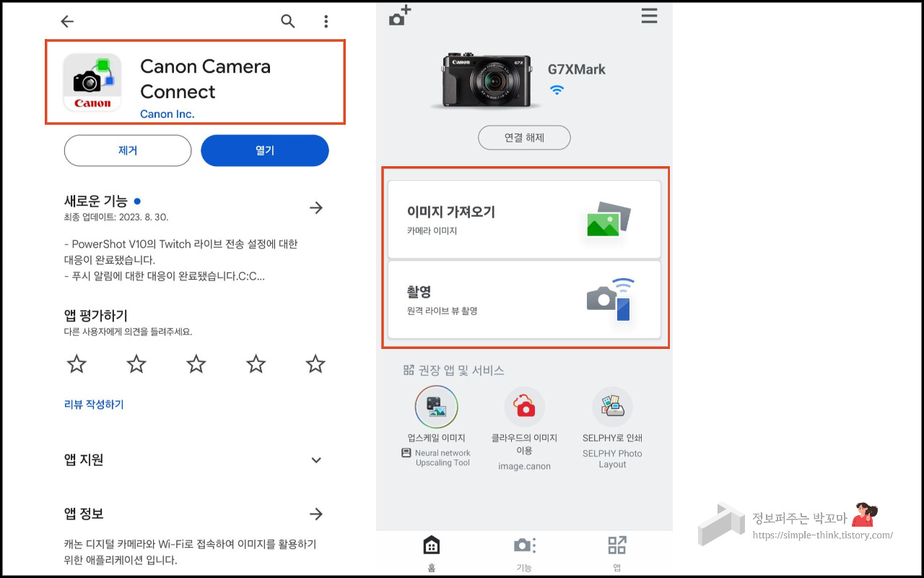
Task: Open the hamburger menu in Camera Connect
Action: pos(650,16)
